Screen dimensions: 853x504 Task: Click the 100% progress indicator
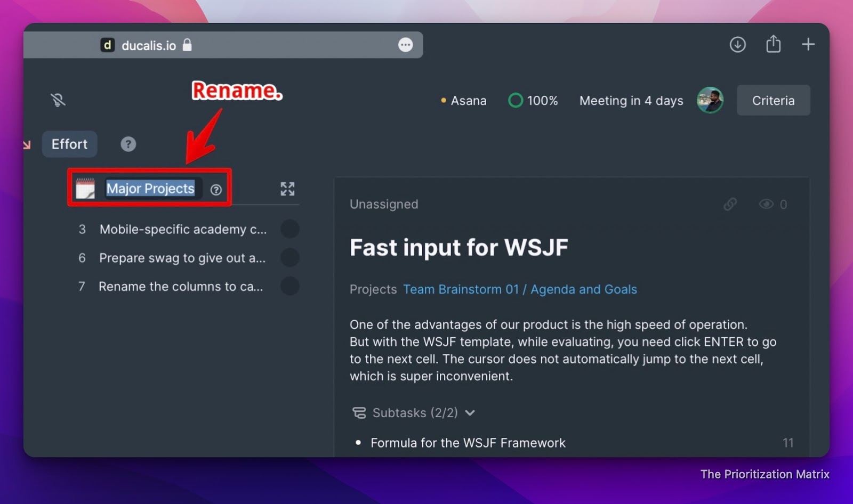coord(533,100)
